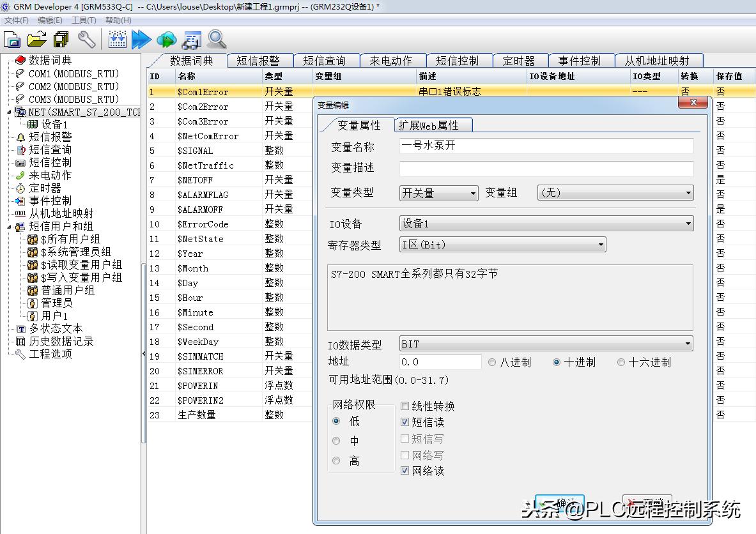Create a new project via first toolbar icon

coord(11,39)
